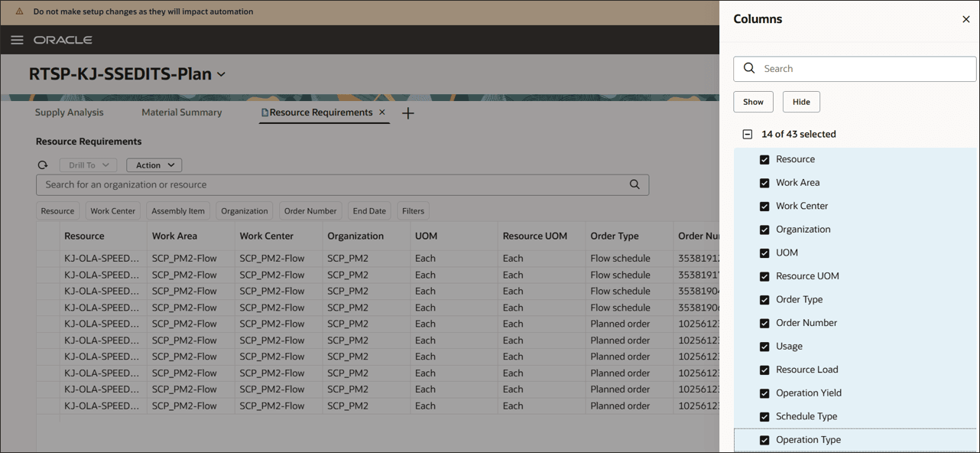Disable the Operation Yield column
980x453 pixels.
(764, 393)
